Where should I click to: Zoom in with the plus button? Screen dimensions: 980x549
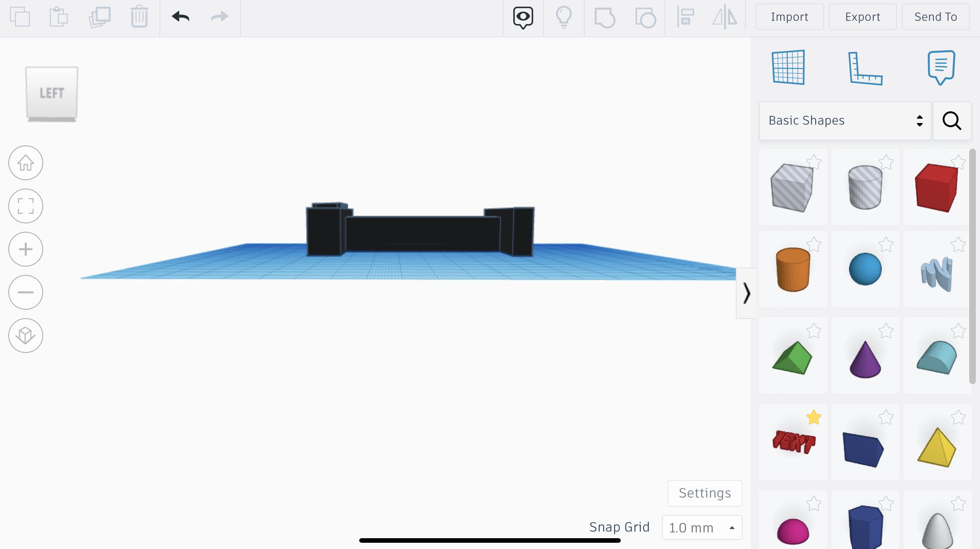point(26,249)
